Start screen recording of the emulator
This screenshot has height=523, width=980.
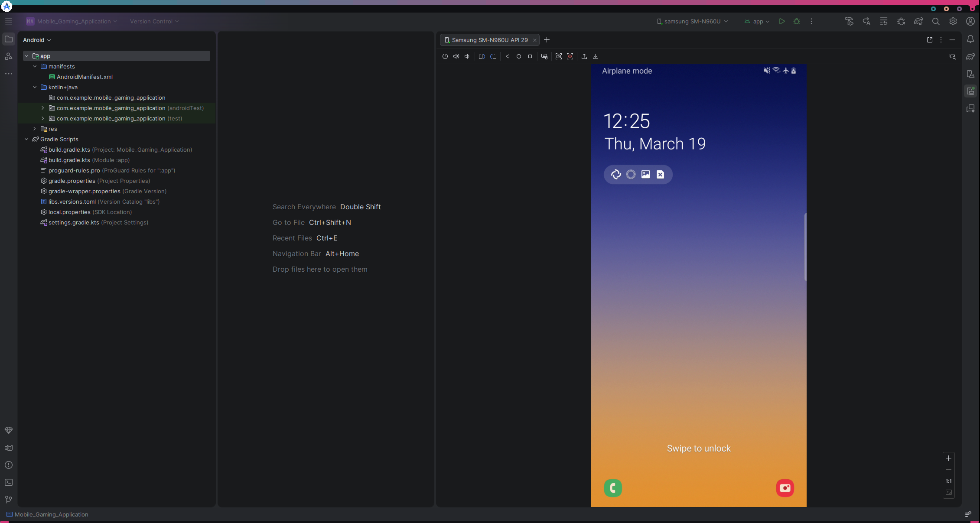coord(570,56)
